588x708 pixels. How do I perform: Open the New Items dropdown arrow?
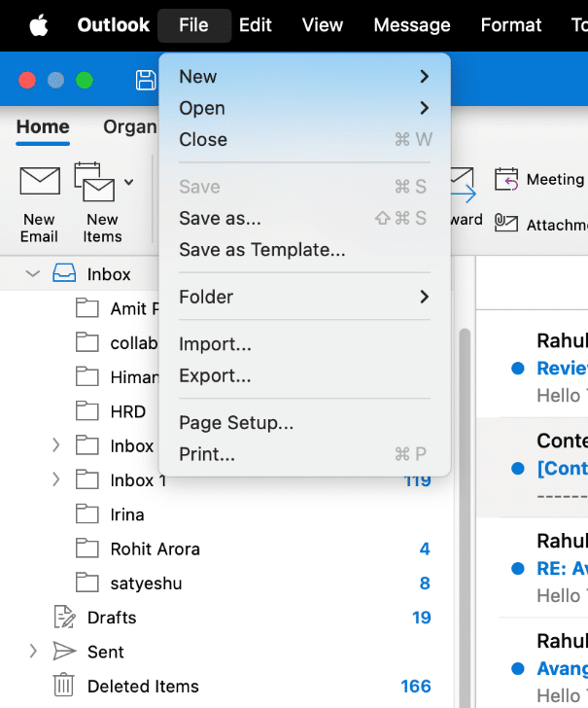pos(129,182)
